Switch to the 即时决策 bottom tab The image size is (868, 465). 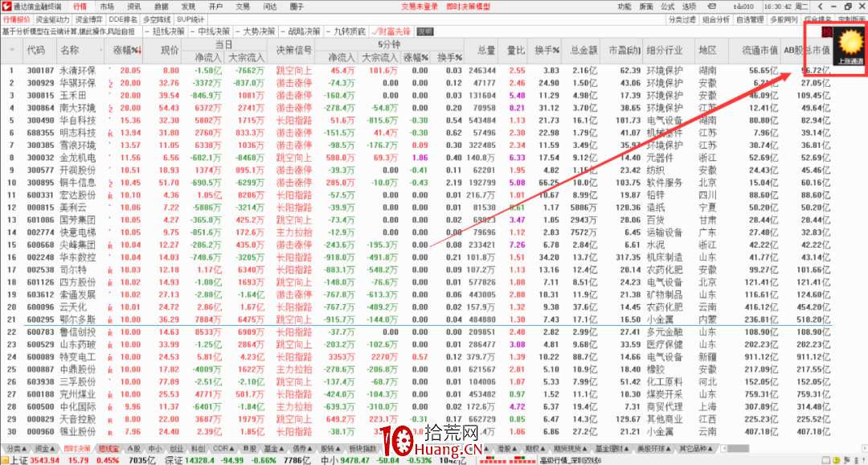click(76, 448)
